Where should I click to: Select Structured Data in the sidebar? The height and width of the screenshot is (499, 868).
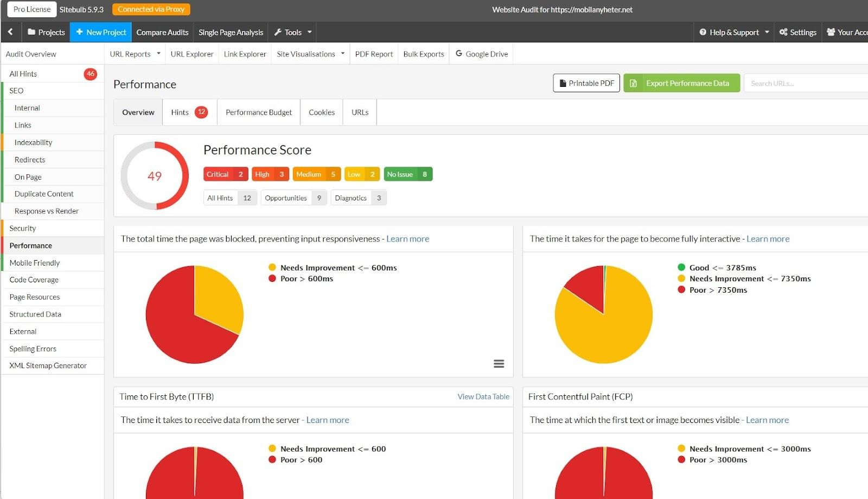53,314
